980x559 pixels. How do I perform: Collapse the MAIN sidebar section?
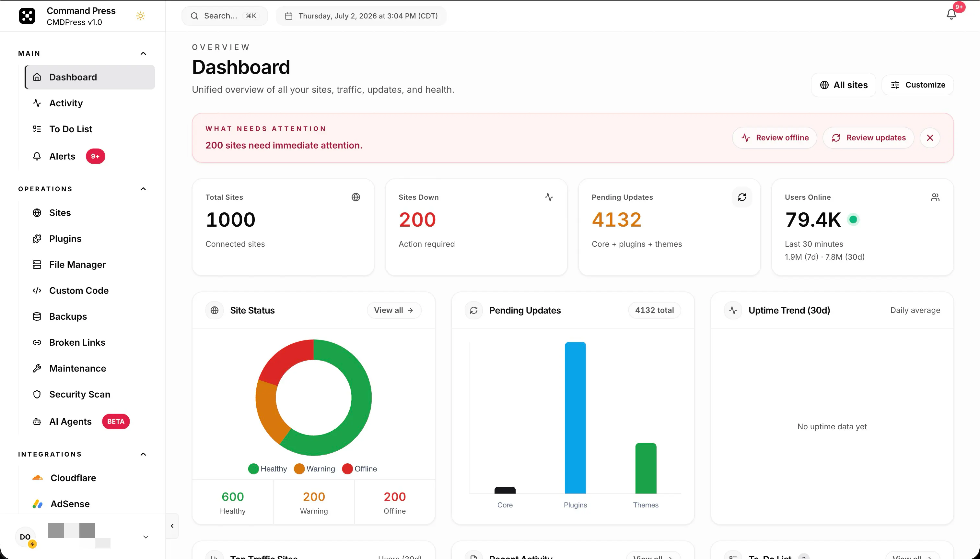tap(143, 54)
